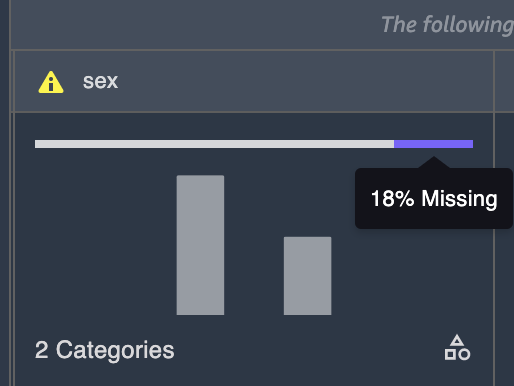The image size is (514, 386).
Task: Open the categorical shapes type icon
Action: [457, 348]
